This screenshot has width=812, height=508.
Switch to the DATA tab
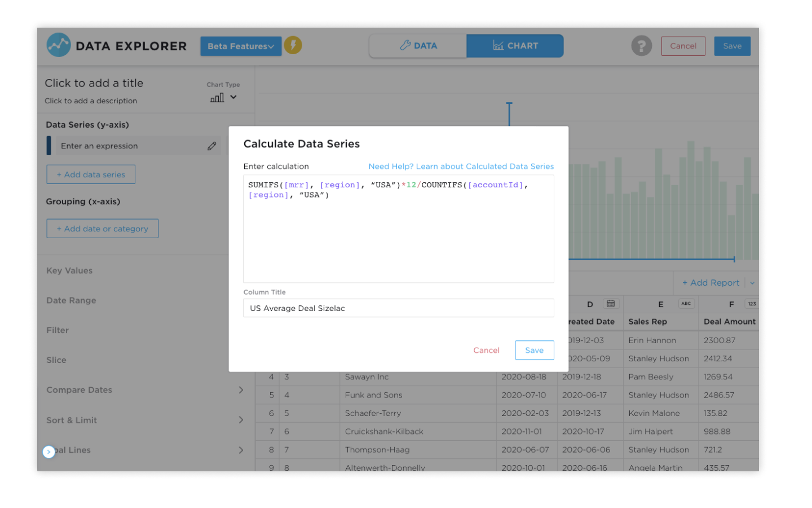coord(418,46)
